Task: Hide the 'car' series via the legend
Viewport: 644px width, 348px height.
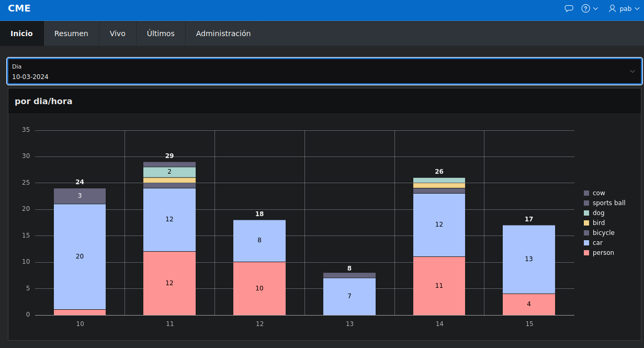Action: tap(596, 242)
